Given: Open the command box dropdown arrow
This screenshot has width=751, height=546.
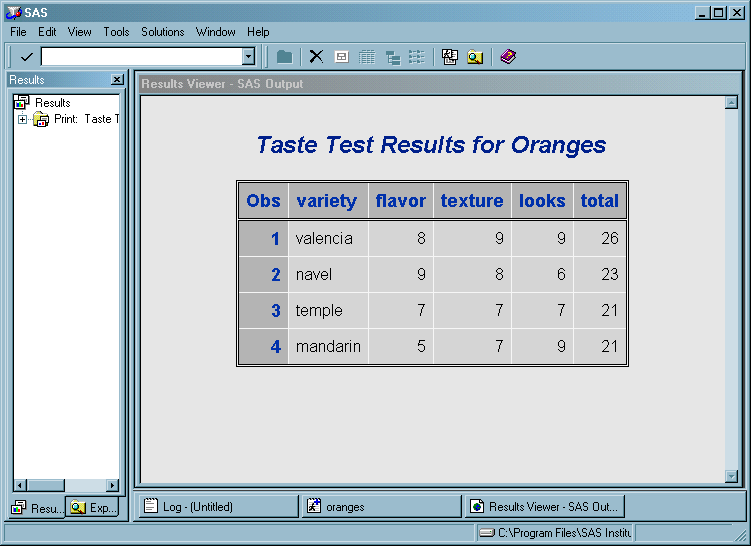Looking at the screenshot, I should point(248,57).
